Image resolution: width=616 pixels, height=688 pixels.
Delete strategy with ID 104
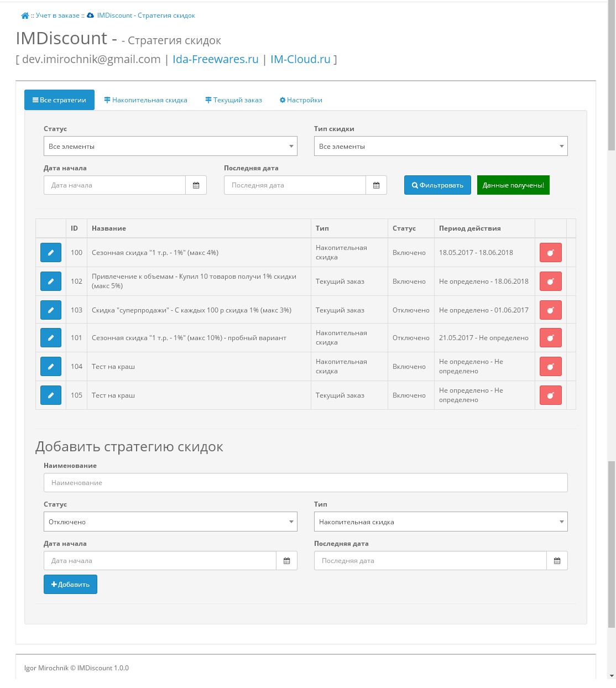551,367
